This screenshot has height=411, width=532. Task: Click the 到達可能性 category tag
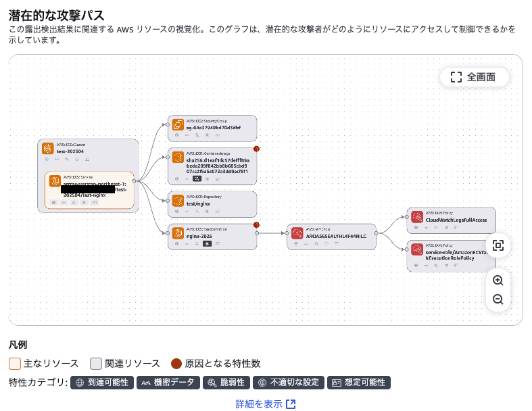point(102,383)
